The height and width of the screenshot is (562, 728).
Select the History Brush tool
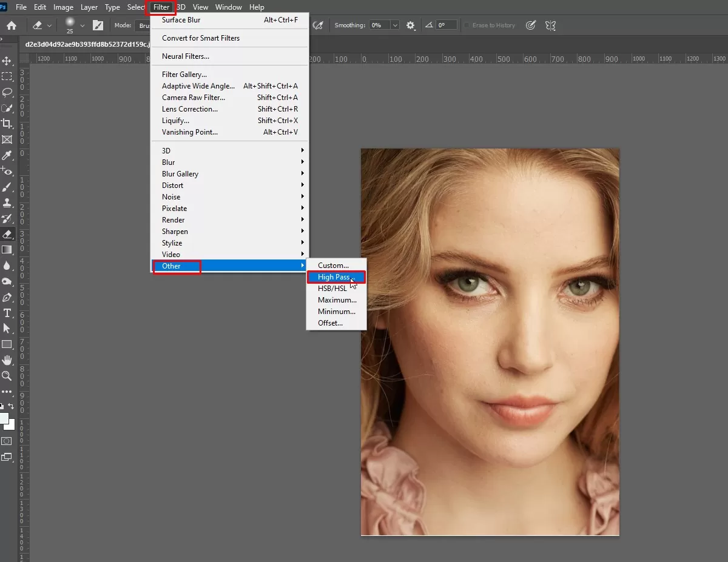tap(7, 219)
